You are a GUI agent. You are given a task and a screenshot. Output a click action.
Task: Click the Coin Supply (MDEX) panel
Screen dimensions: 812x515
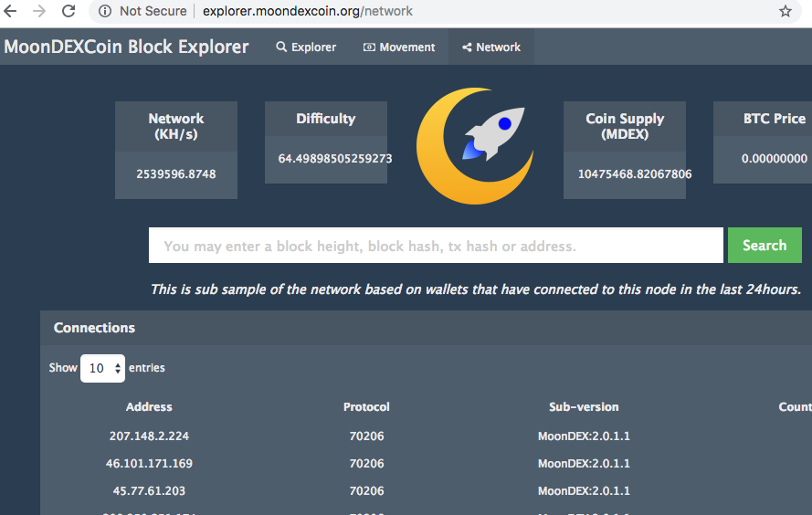625,150
